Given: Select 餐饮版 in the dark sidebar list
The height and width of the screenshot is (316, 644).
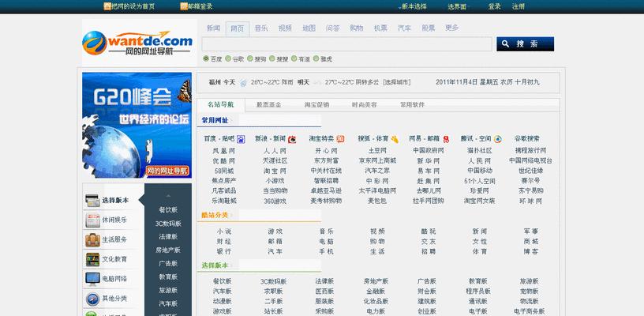Looking at the screenshot, I should click(x=168, y=210).
